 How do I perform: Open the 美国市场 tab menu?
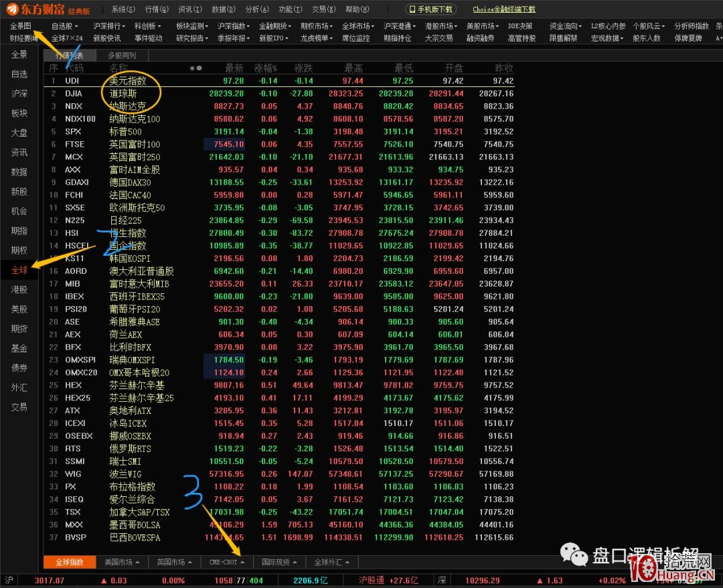[x=122, y=562]
